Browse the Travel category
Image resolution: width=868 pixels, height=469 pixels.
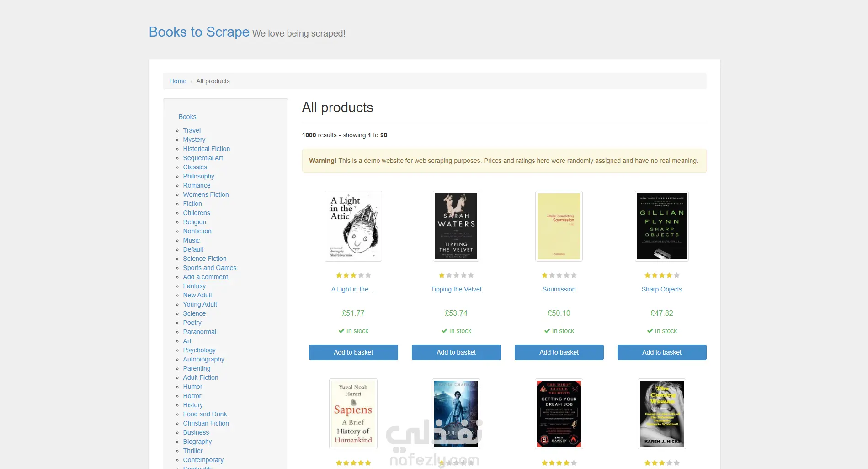click(x=192, y=130)
